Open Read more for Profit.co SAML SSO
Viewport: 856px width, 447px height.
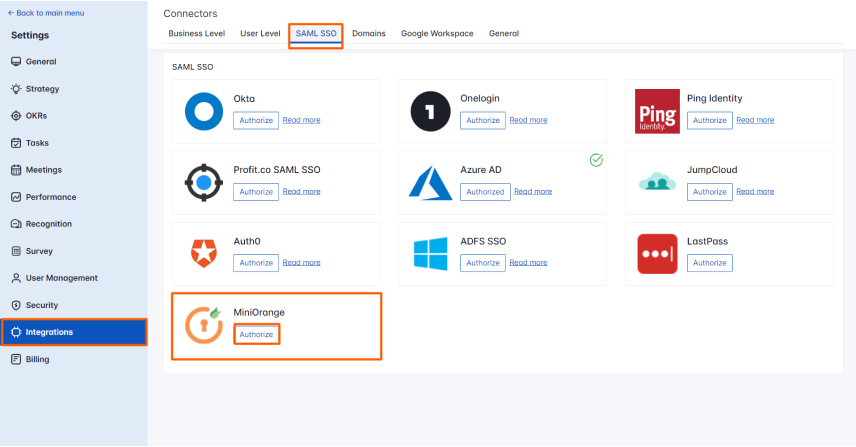[x=301, y=192]
